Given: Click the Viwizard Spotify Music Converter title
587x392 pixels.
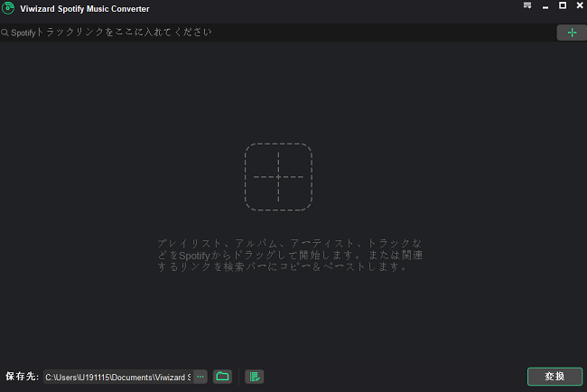Looking at the screenshot, I should 85,9.
